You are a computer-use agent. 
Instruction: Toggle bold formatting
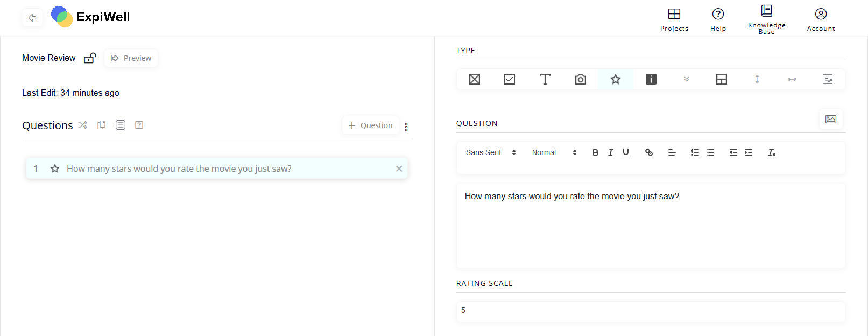click(x=595, y=152)
